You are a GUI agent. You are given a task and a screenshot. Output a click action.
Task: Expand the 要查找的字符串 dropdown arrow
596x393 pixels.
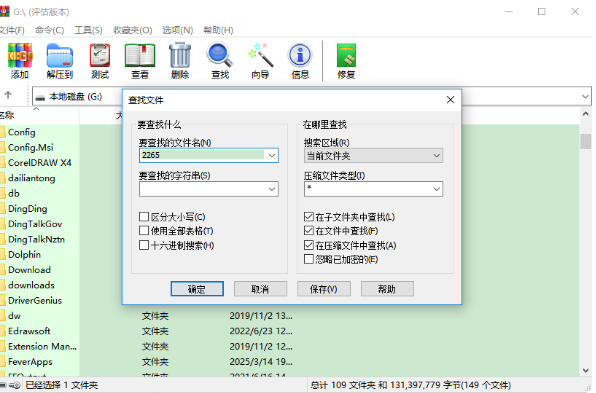click(272, 189)
